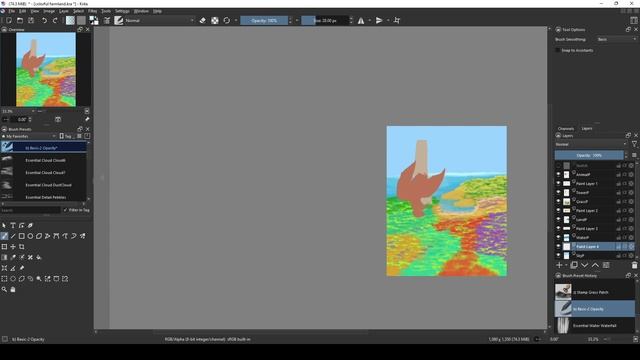Screen dimensions: 640x360
Task: Select the Ellipse shape tool
Action: pyautogui.click(x=30, y=236)
